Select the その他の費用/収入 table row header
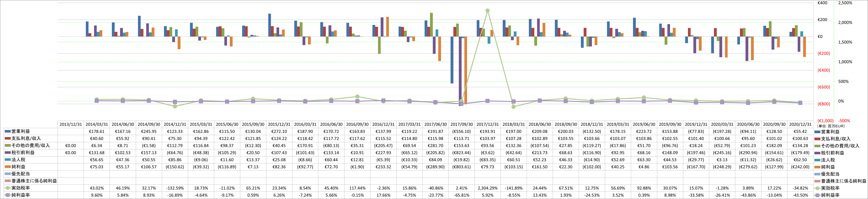Image resolution: width=868 pixels, height=199 pixels. [x=31, y=145]
